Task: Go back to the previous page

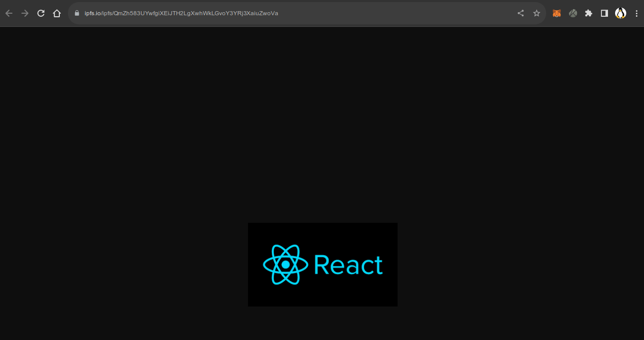Action: point(9,13)
